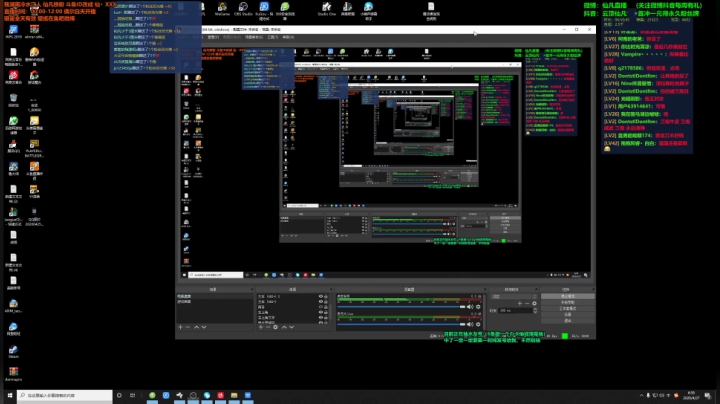This screenshot has height=404, width=720.
Task: Click the Exit button in the OBS Controls panel
Action: tap(568, 320)
